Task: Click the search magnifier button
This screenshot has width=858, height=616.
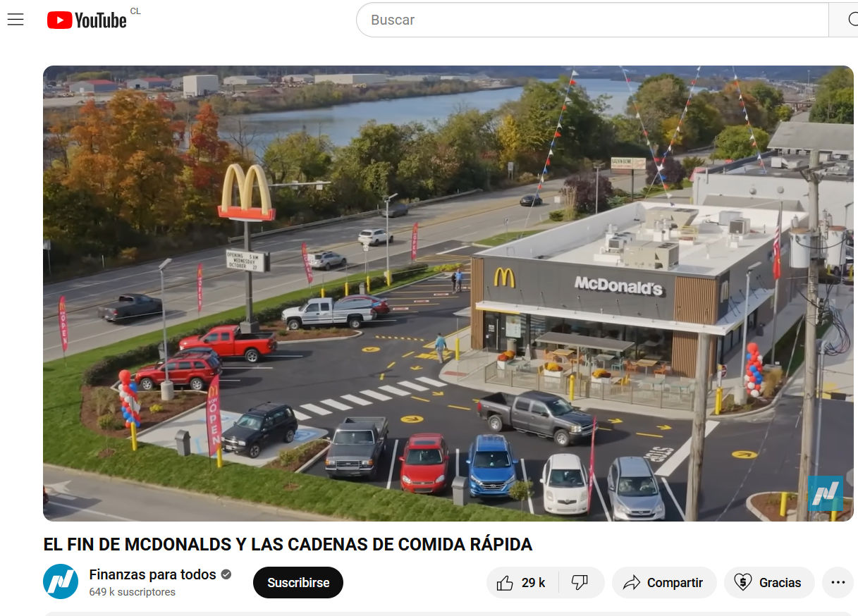Action: pyautogui.click(x=844, y=20)
